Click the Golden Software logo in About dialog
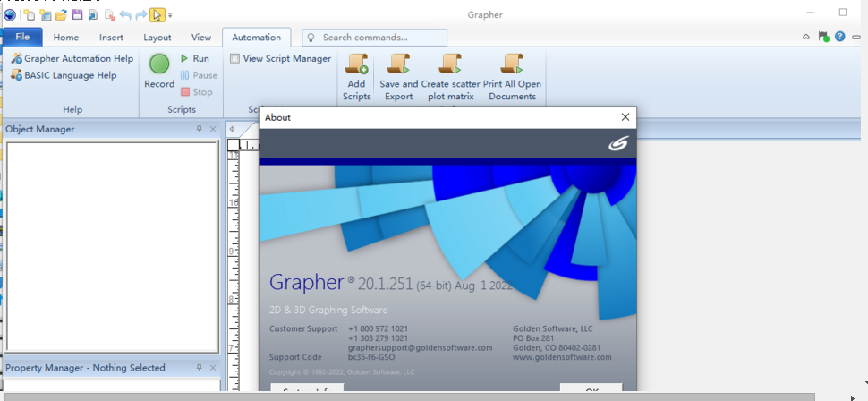This screenshot has width=868, height=401. click(x=617, y=143)
